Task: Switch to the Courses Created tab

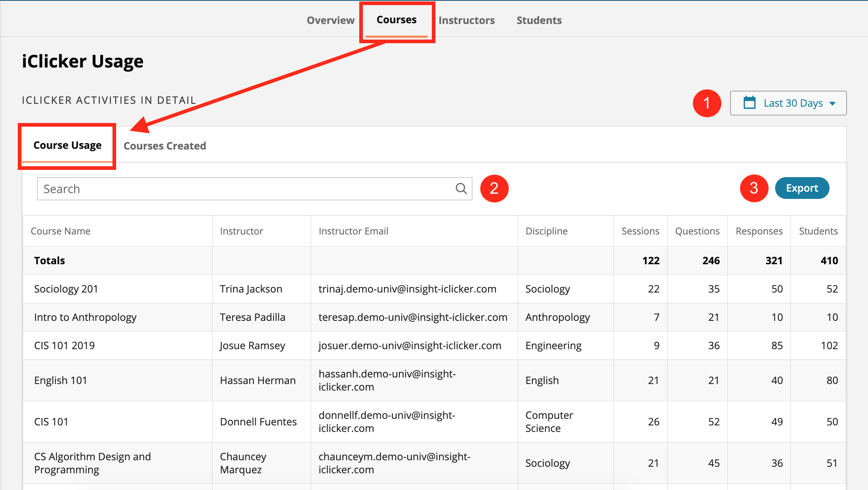Action: coord(164,146)
